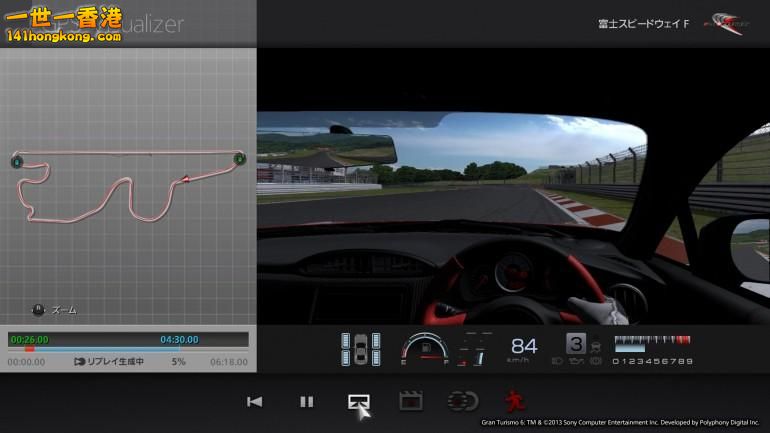Click the left sector marker on track map
Viewport: 770px width, 433px height.
(17, 160)
